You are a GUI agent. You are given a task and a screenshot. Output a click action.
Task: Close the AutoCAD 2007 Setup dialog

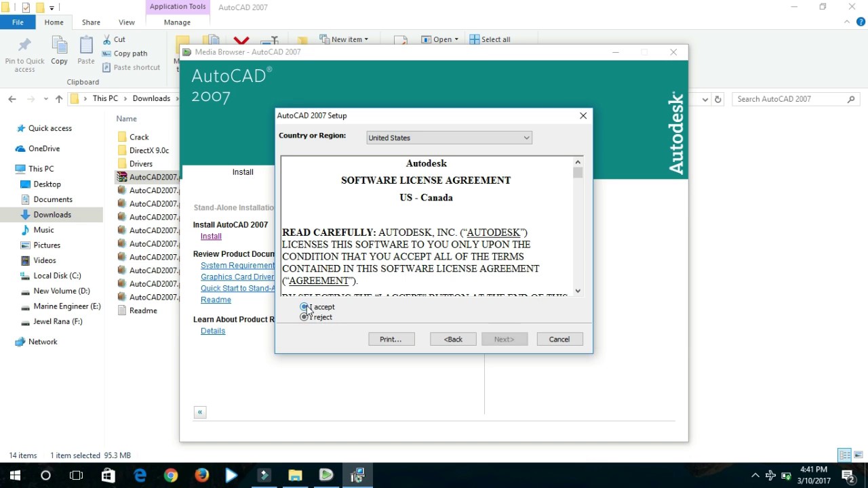pos(583,116)
